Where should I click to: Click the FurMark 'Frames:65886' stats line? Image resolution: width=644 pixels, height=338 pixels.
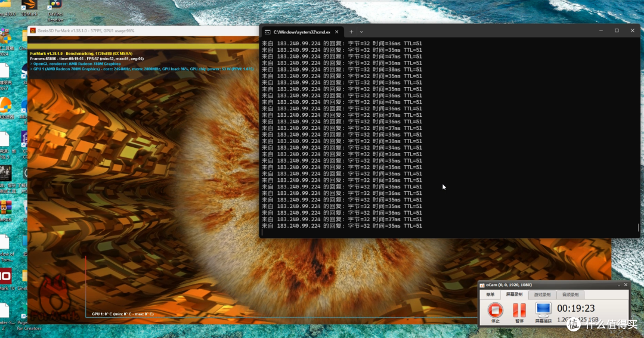[86, 59]
